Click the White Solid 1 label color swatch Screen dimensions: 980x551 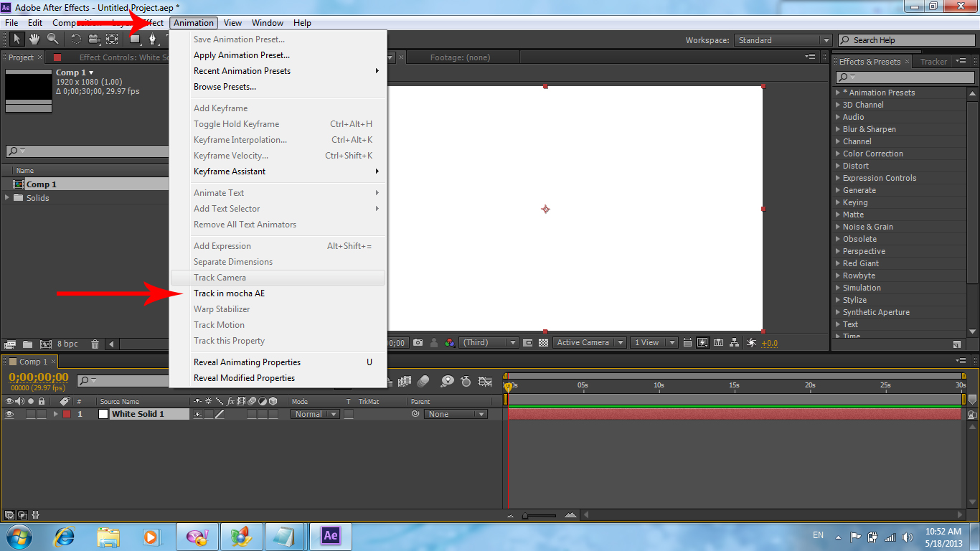[67, 414]
